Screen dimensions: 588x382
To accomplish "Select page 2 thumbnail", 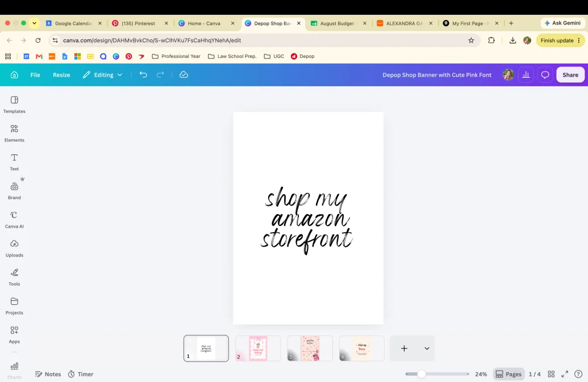I will click(258, 349).
